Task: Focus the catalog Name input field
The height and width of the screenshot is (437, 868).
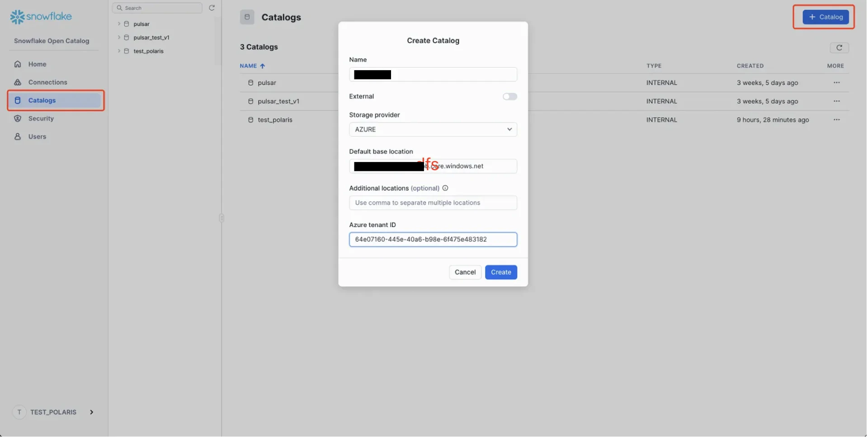Action: (433, 75)
